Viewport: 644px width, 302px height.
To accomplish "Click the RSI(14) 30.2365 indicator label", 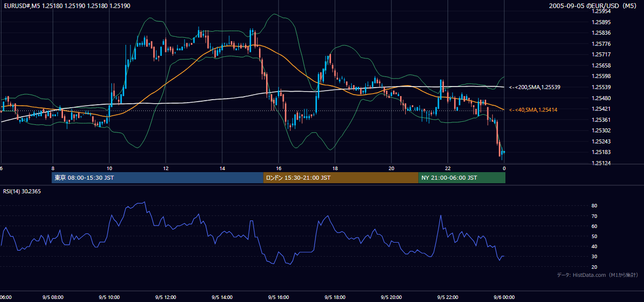I will [22, 191].
